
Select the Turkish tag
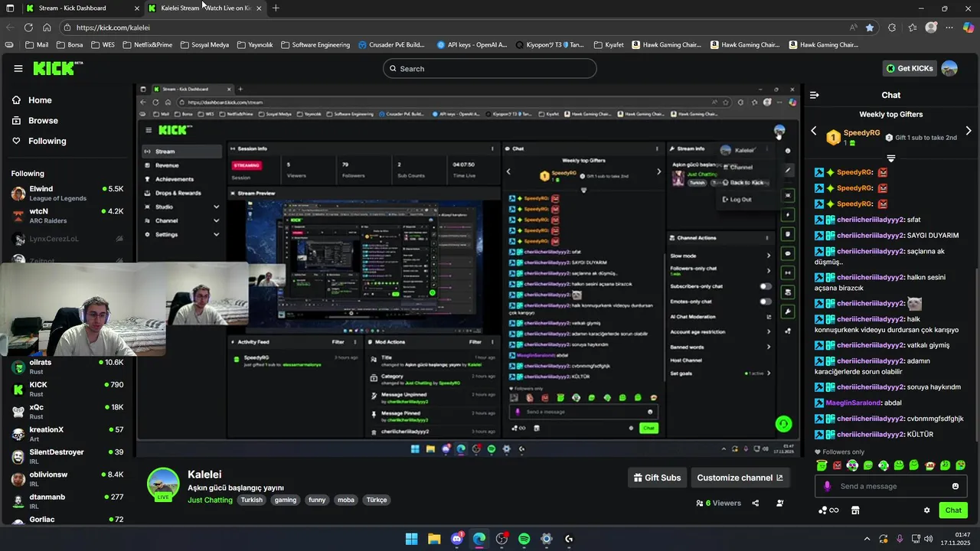251,500
